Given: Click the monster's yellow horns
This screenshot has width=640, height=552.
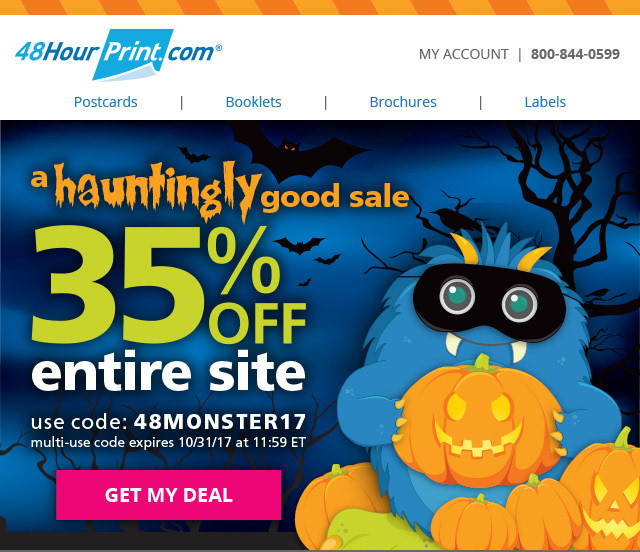Looking at the screenshot, I should tap(500, 250).
